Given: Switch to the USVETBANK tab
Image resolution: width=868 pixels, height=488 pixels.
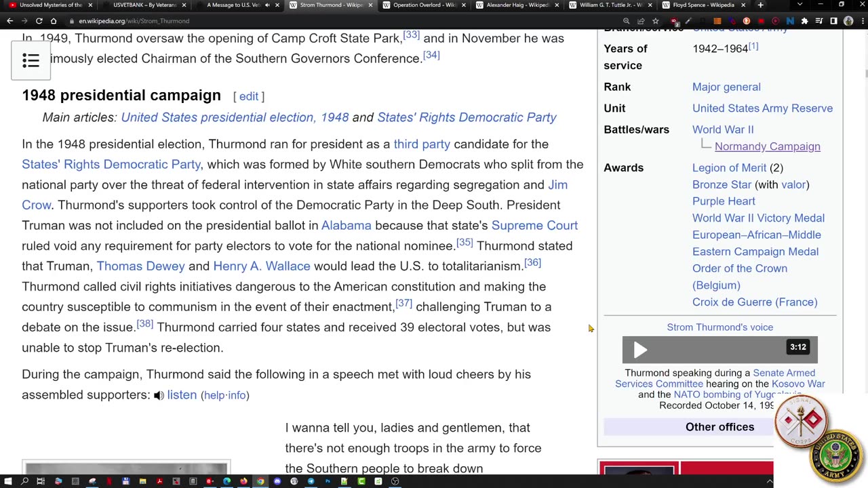Looking at the screenshot, I should tap(144, 5).
